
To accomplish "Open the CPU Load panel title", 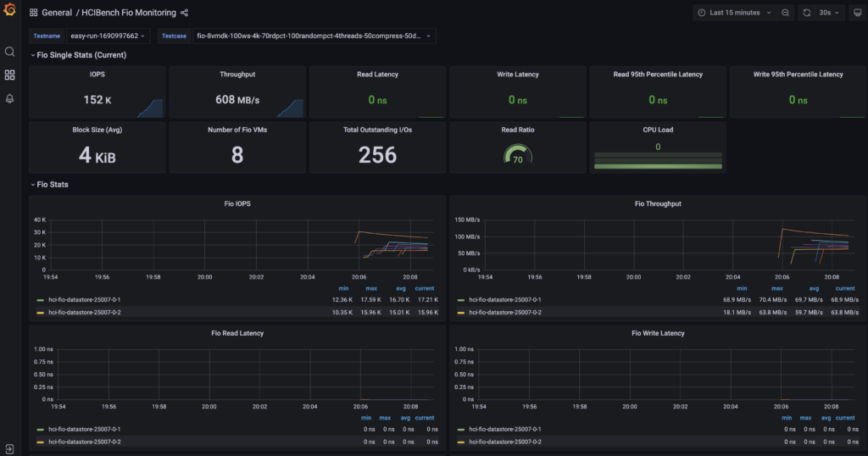I will point(658,130).
